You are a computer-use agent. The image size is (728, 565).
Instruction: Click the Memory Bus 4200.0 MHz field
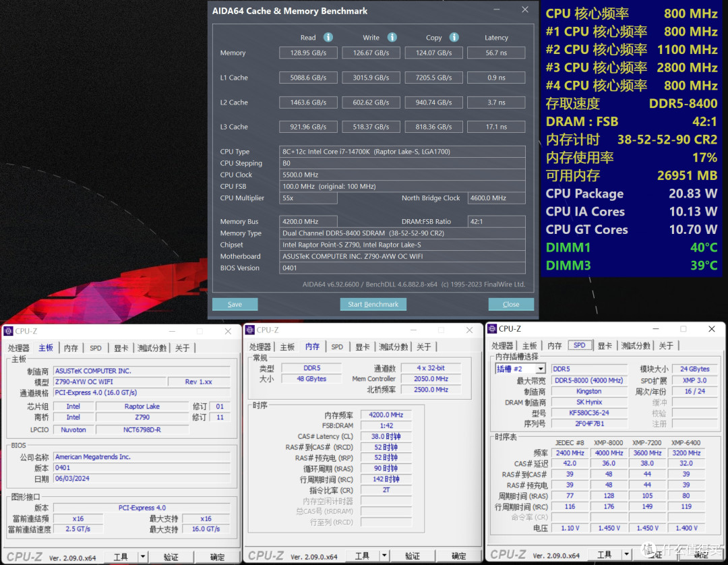pyautogui.click(x=308, y=221)
